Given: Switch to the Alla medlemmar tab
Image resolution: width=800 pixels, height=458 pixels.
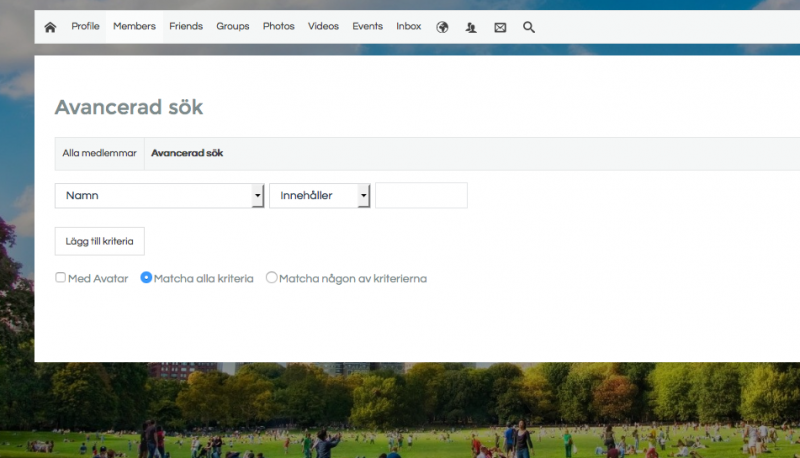Looking at the screenshot, I should (x=99, y=154).
